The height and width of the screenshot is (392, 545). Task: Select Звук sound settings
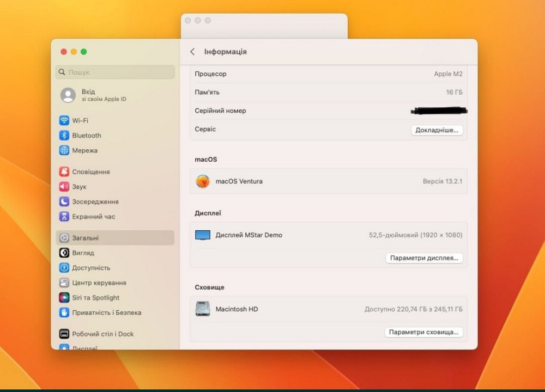[x=79, y=187]
